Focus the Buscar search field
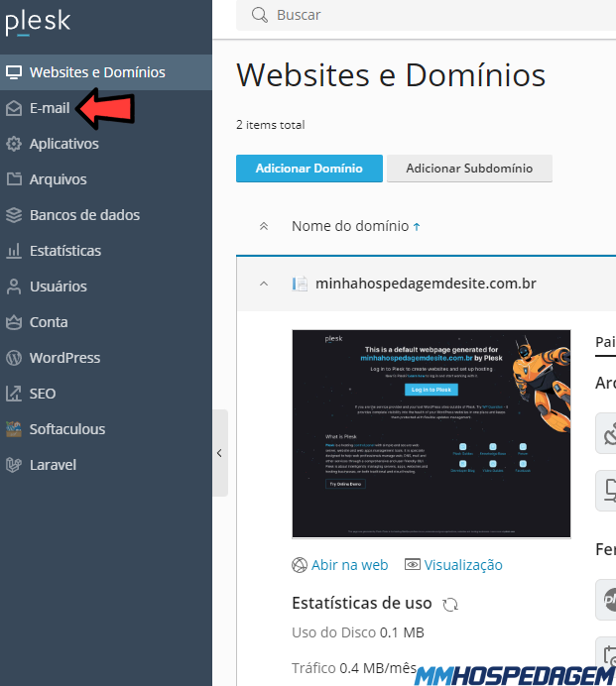The height and width of the screenshot is (686, 616). [426, 15]
